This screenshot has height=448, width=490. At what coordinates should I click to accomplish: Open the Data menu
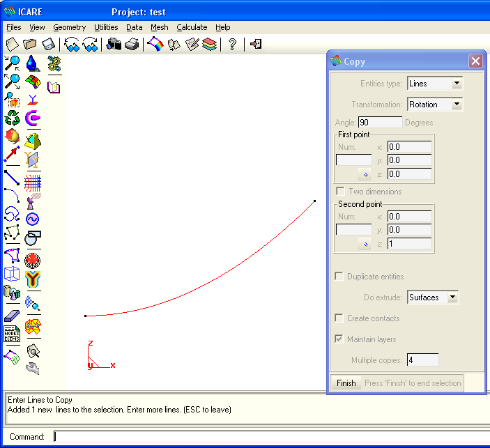[134, 27]
